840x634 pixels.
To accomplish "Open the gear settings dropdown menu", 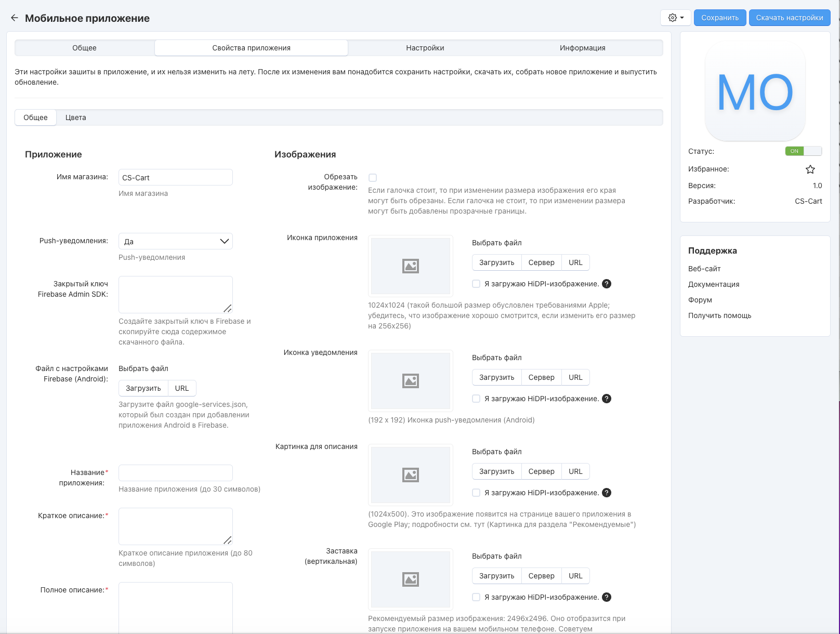I will (x=676, y=18).
